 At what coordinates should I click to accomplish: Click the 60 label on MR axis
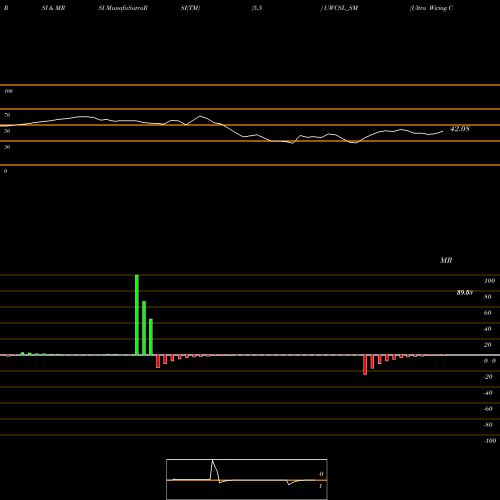[488, 313]
